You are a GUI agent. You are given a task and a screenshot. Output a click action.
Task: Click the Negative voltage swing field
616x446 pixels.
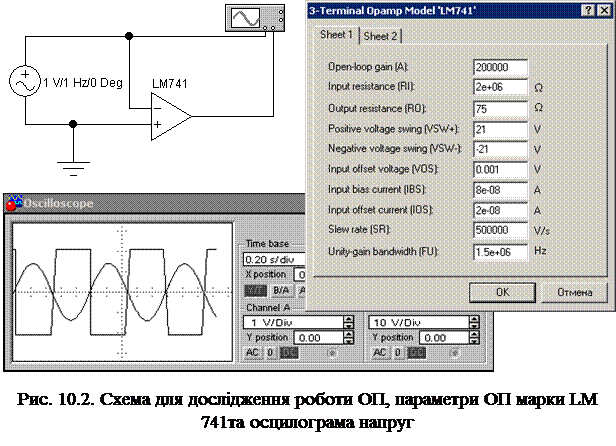(x=500, y=149)
